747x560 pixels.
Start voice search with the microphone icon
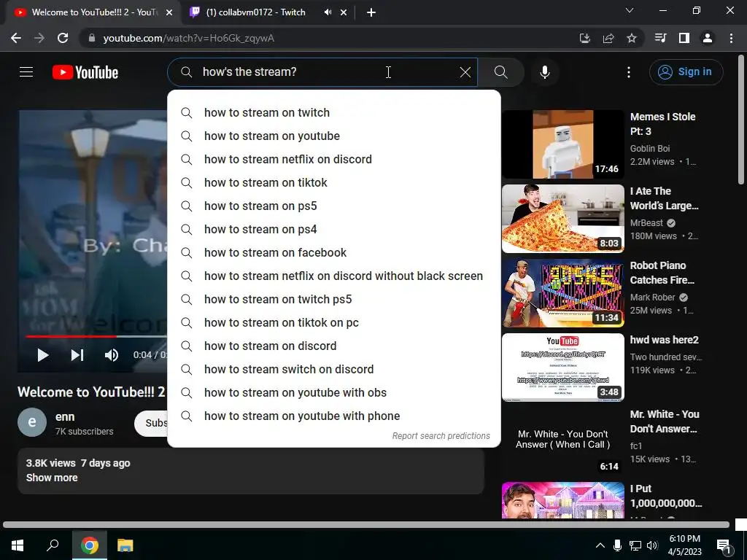pos(544,72)
